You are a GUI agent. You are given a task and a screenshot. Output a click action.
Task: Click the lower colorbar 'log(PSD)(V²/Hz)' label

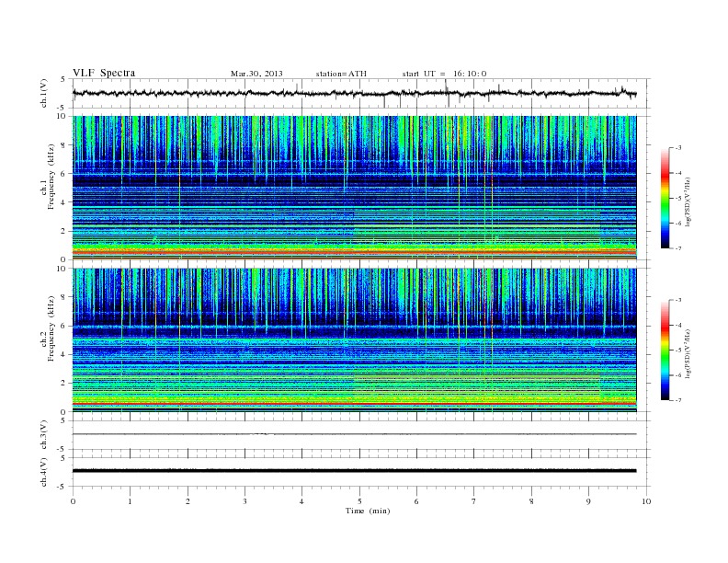[x=688, y=353]
